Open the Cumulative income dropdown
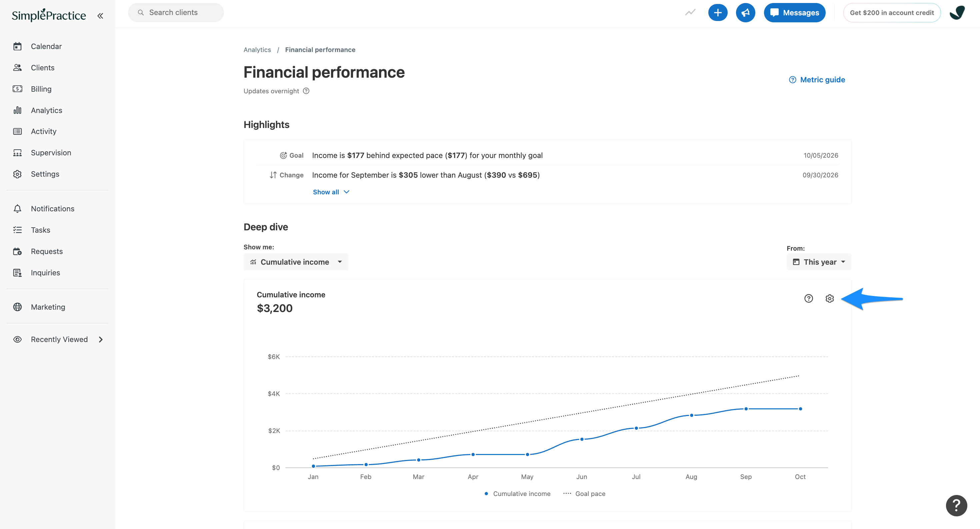This screenshot has height=529, width=980. click(x=296, y=262)
